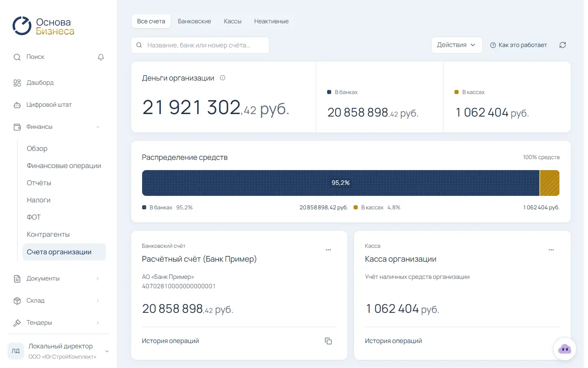
Task: Open Обзор under Финансы
Action: 37,148
